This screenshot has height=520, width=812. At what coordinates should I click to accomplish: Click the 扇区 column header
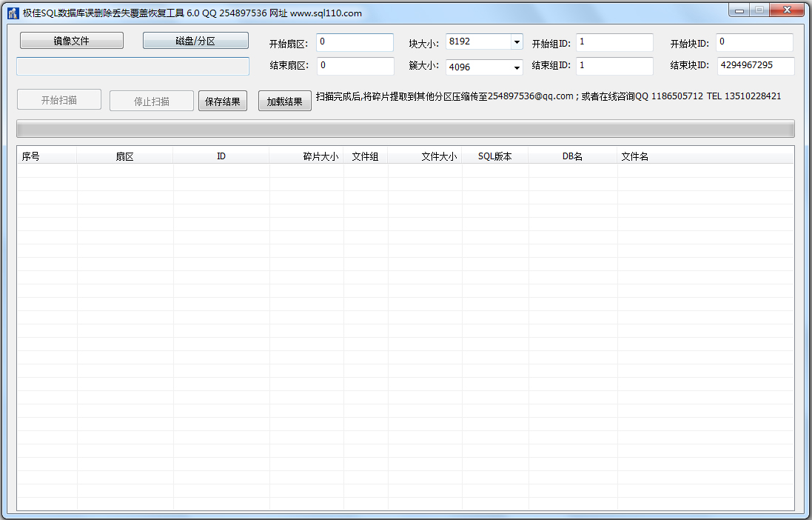pyautogui.click(x=124, y=156)
